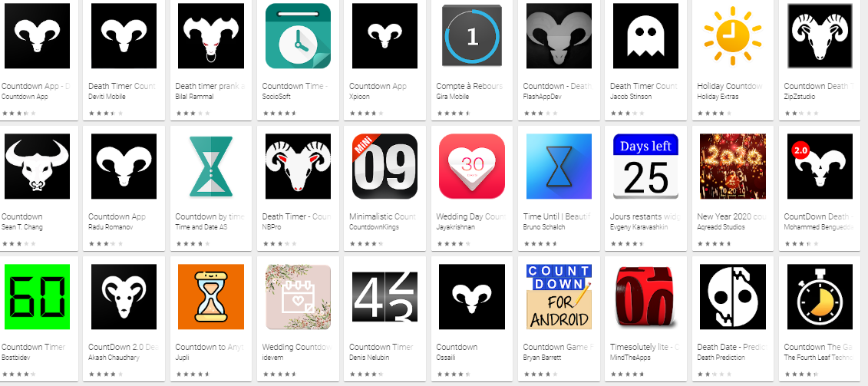Open the heart 30 Wedding Day icon

[x=472, y=166]
